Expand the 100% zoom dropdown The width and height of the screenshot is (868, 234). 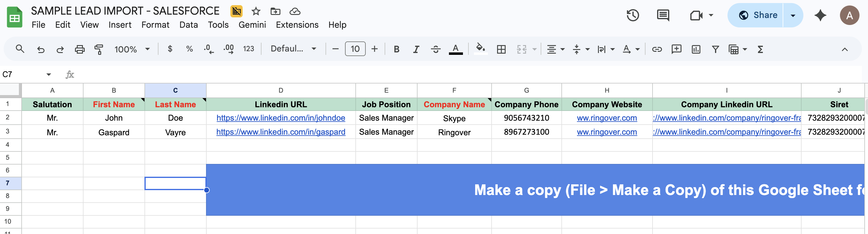(132, 49)
